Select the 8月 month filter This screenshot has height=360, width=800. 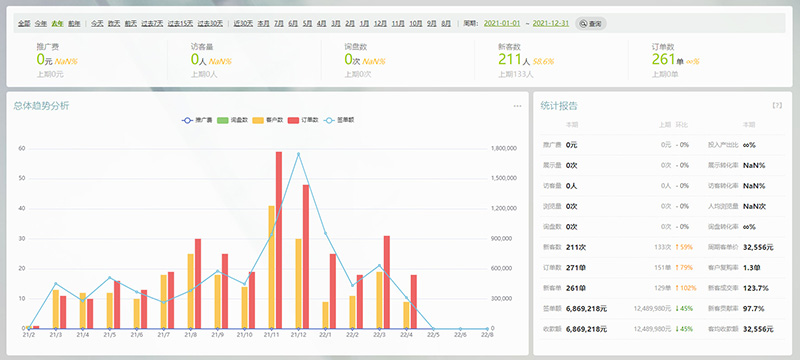(x=446, y=23)
